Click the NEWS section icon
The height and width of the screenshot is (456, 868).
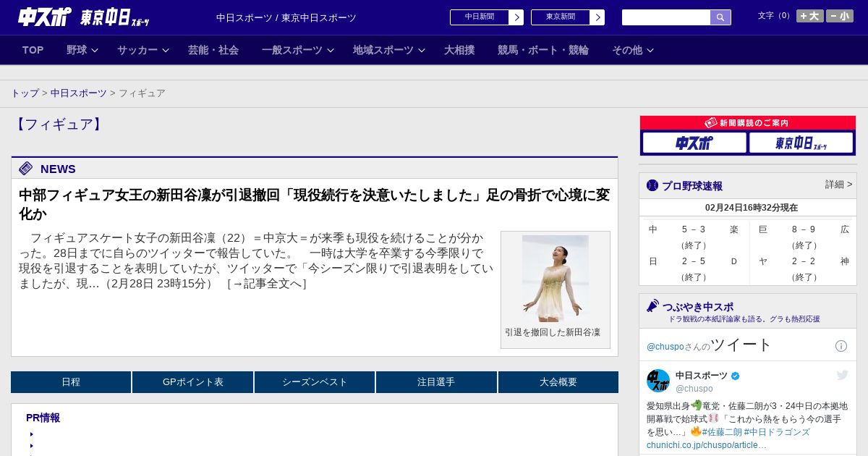click(x=26, y=169)
